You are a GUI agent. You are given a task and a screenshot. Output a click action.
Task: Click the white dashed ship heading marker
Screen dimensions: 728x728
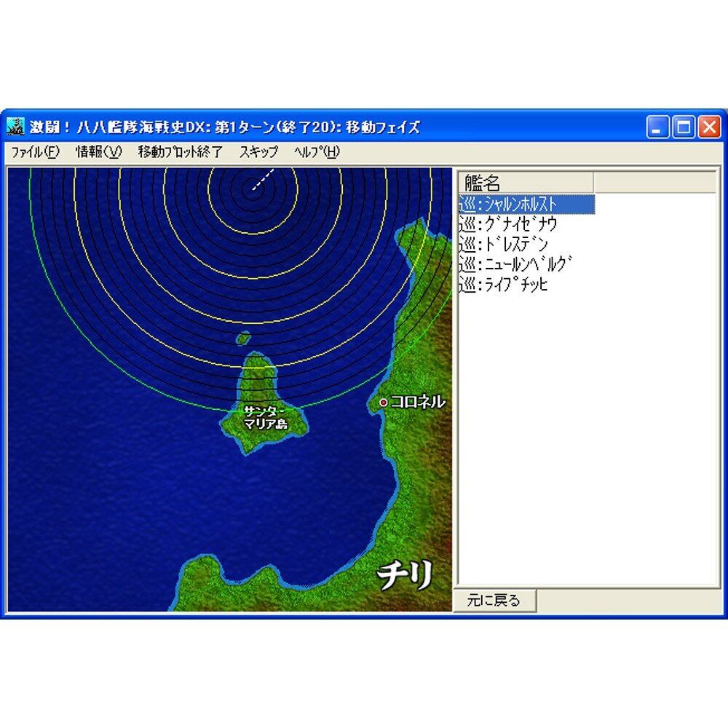coord(264,180)
